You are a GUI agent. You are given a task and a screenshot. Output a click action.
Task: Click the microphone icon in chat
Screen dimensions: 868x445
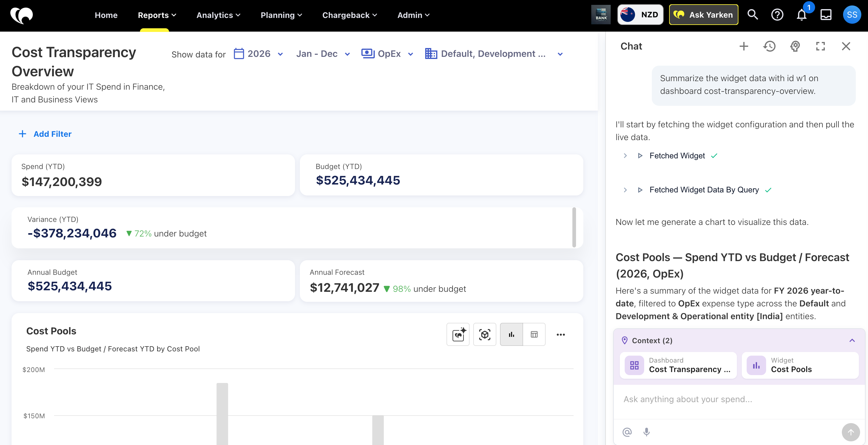646,432
